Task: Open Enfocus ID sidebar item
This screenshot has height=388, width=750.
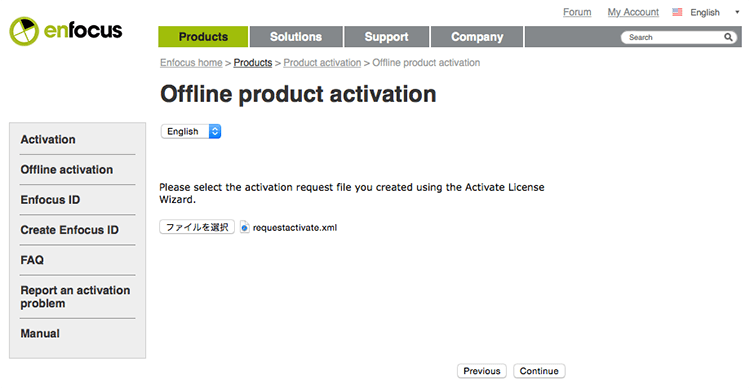Action: pos(50,200)
